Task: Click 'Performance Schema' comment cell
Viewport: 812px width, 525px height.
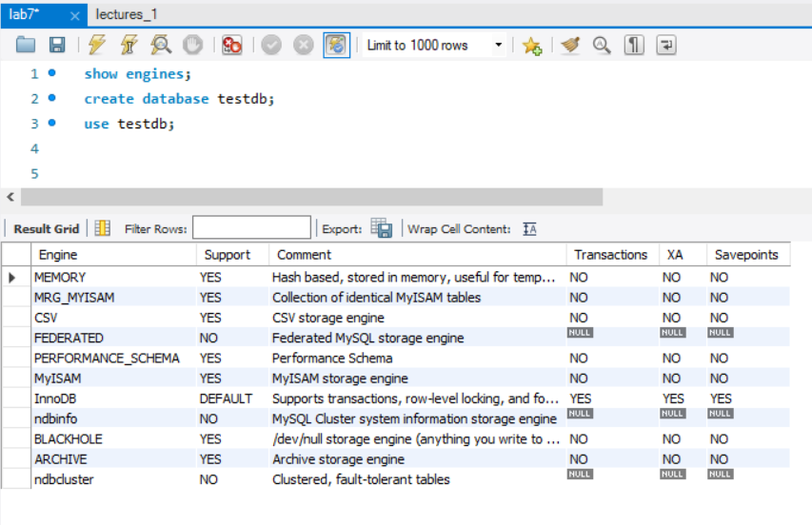Action: tap(417, 358)
